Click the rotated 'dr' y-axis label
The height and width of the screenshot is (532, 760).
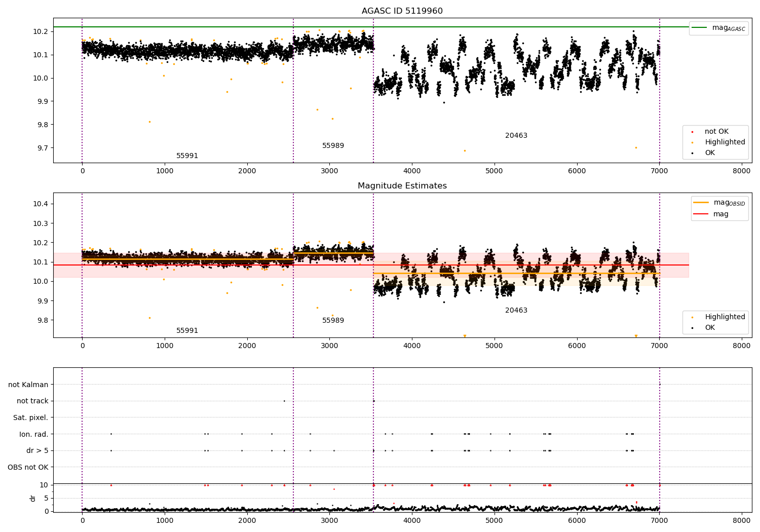click(x=33, y=499)
